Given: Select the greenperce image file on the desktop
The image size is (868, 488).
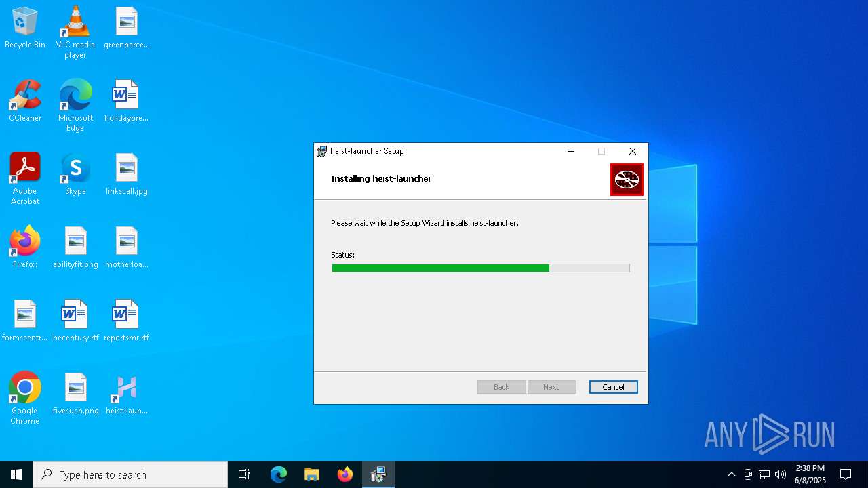Looking at the screenshot, I should [127, 28].
